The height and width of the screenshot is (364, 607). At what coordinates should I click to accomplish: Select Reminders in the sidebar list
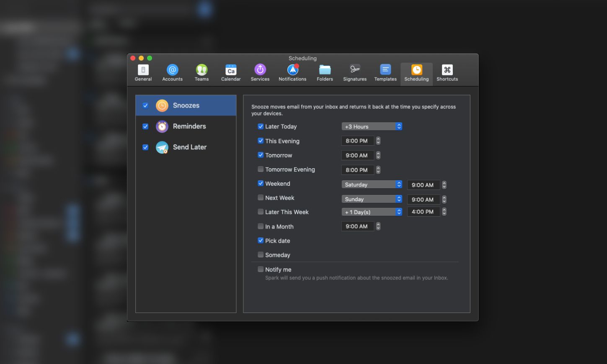tap(189, 126)
